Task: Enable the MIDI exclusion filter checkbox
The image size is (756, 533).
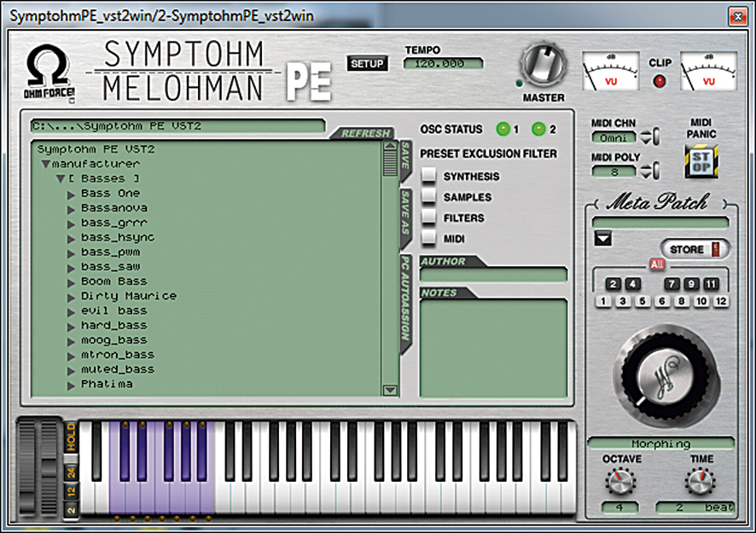Action: tap(428, 238)
